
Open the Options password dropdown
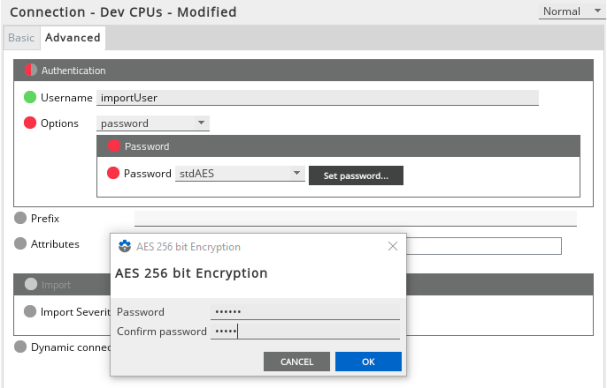point(153,123)
